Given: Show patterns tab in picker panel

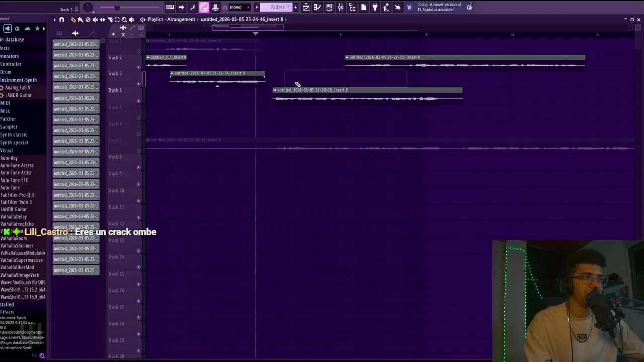Looking at the screenshot, I should tap(59, 33).
